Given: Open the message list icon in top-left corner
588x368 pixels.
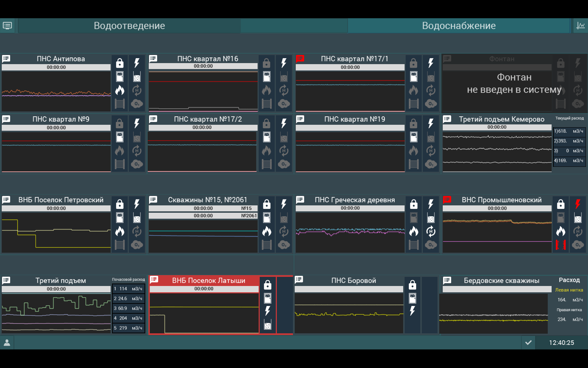Looking at the screenshot, I should click(x=7, y=26).
